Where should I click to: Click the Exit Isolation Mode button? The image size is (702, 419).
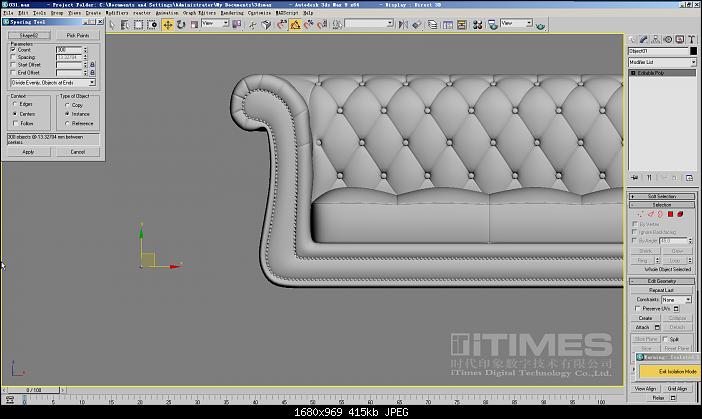coord(669,372)
